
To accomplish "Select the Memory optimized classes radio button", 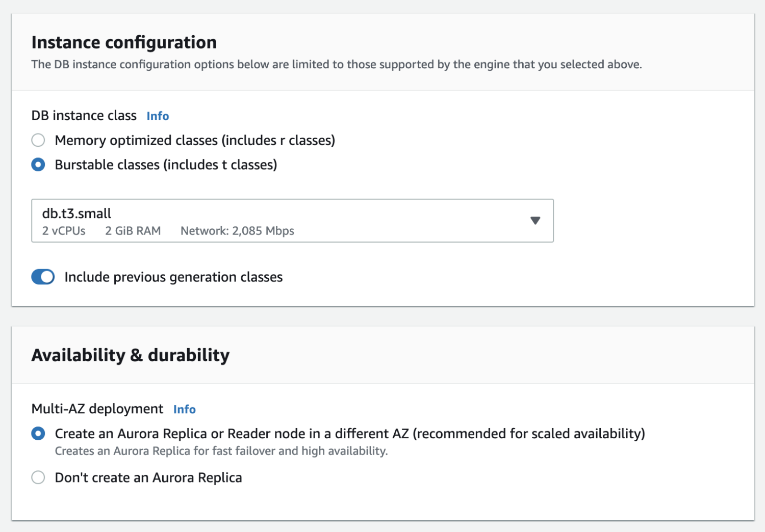I will click(38, 140).
